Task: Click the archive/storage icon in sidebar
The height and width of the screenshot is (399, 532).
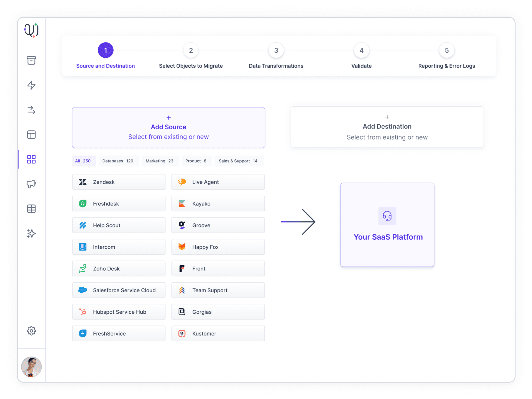Action: tap(32, 60)
